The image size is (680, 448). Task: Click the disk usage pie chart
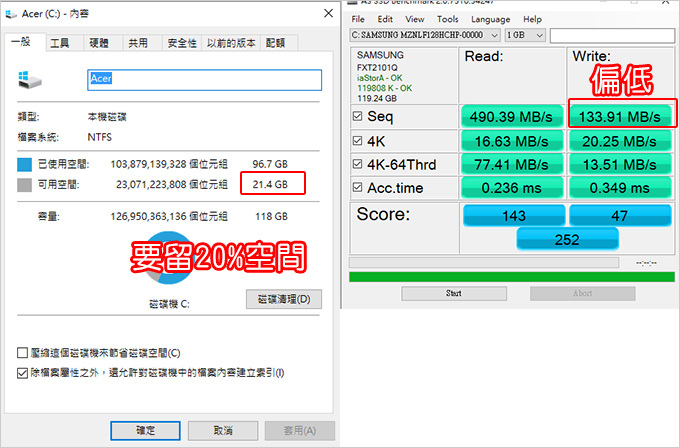click(169, 258)
